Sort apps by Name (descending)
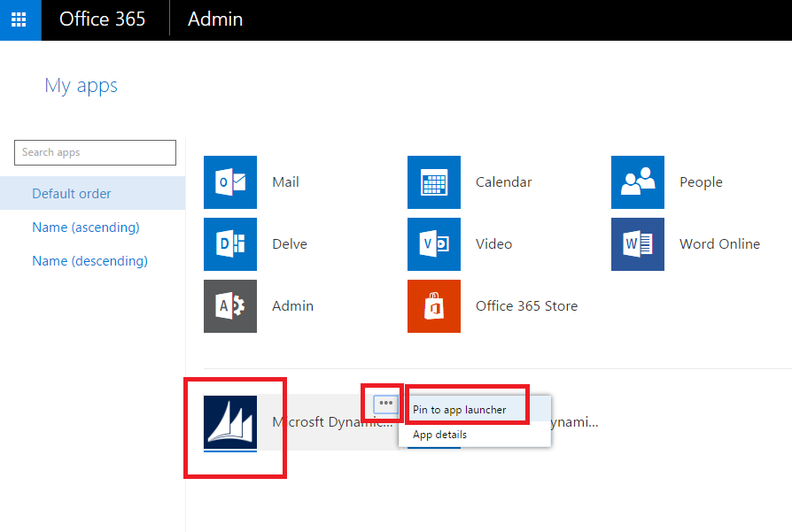The width and height of the screenshot is (792, 532). point(89,261)
